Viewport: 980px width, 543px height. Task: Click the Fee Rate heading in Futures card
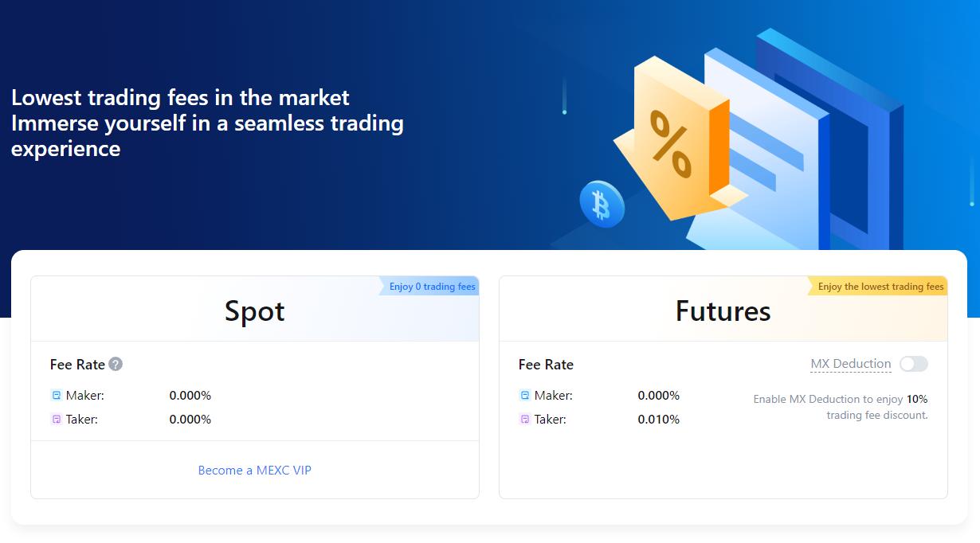click(546, 365)
